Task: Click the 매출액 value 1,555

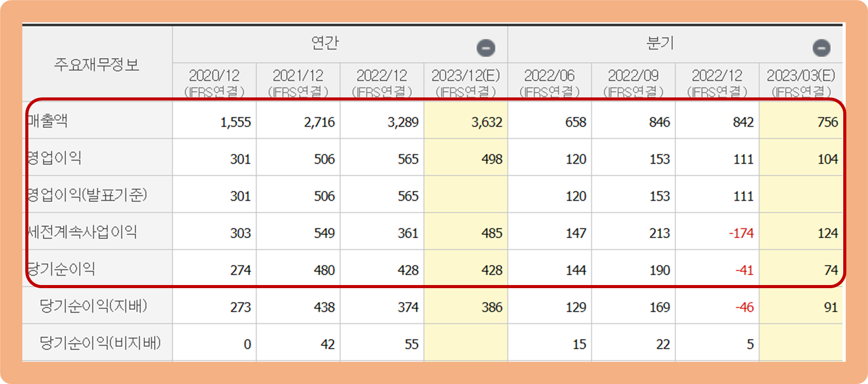Action: (235, 123)
